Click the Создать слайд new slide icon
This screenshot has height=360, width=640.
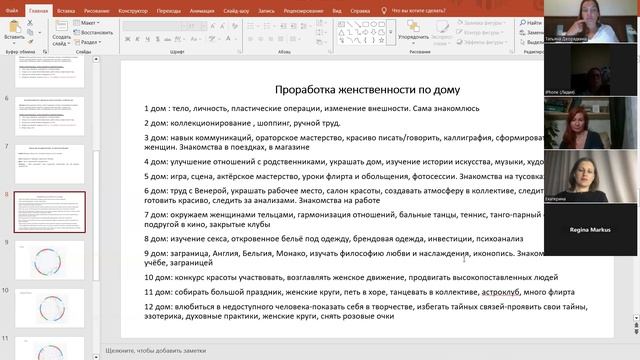[x=61, y=27]
